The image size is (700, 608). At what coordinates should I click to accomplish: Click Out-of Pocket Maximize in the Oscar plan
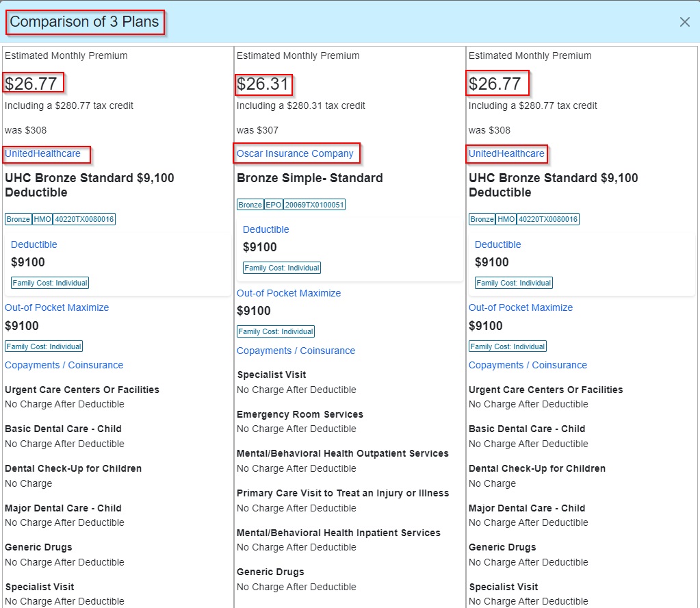click(x=288, y=294)
